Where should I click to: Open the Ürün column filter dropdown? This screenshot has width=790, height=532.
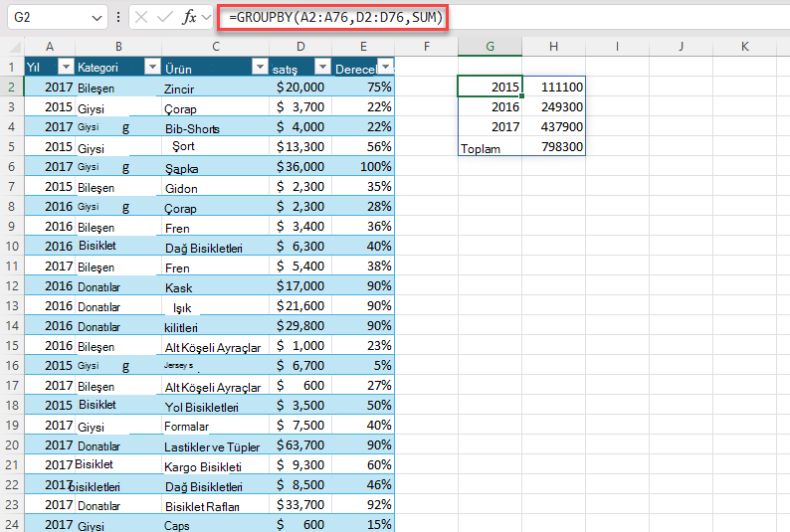(x=260, y=67)
